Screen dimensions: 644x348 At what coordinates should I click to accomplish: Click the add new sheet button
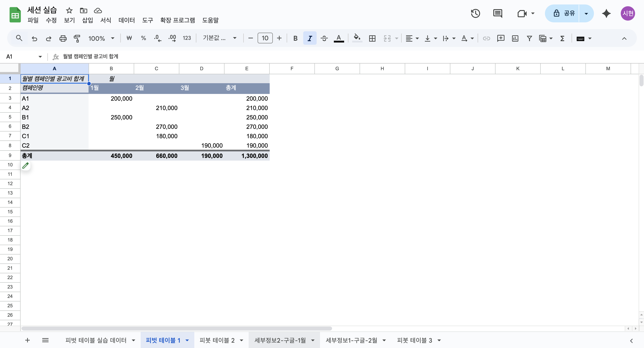(28, 340)
